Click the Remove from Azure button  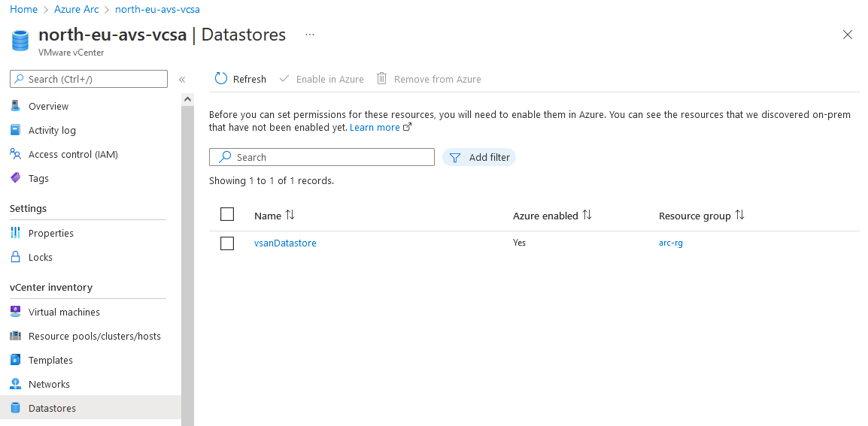click(x=429, y=79)
